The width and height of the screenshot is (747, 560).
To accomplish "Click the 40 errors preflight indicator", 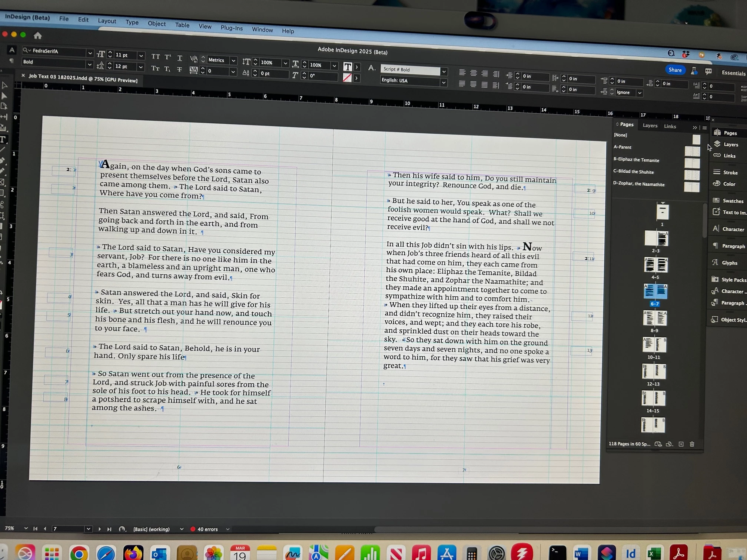I will [x=207, y=529].
